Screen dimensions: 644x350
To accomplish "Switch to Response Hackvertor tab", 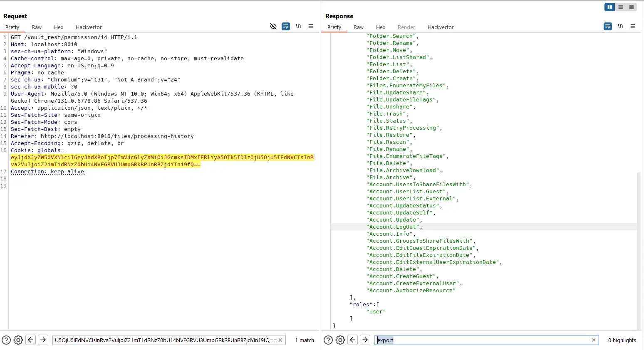I will pyautogui.click(x=441, y=27).
